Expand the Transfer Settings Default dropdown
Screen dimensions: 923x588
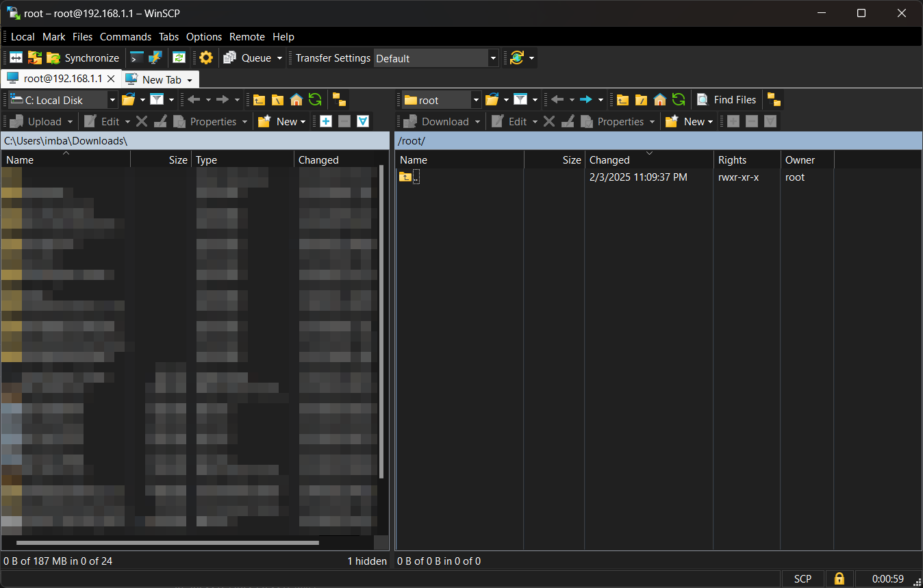click(x=493, y=59)
